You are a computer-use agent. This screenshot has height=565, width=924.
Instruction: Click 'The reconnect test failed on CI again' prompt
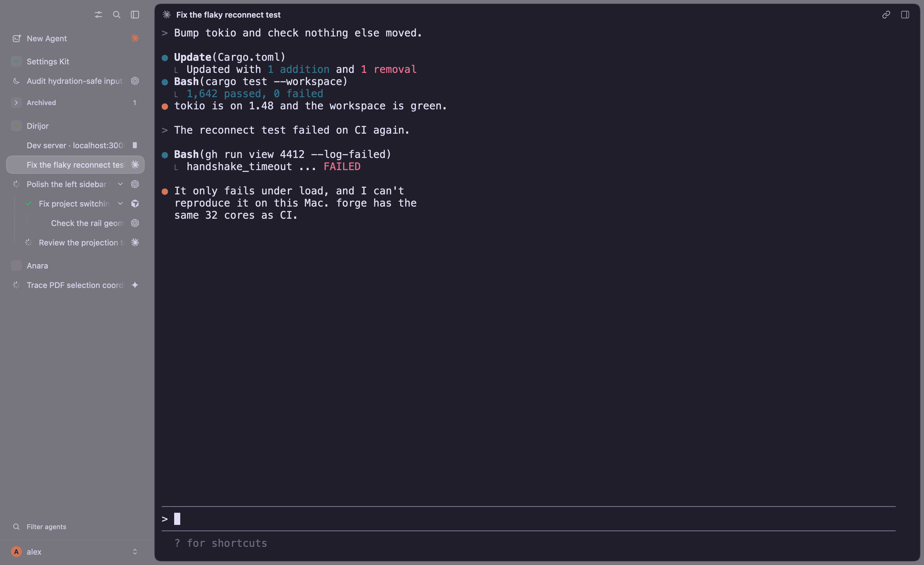tap(292, 130)
